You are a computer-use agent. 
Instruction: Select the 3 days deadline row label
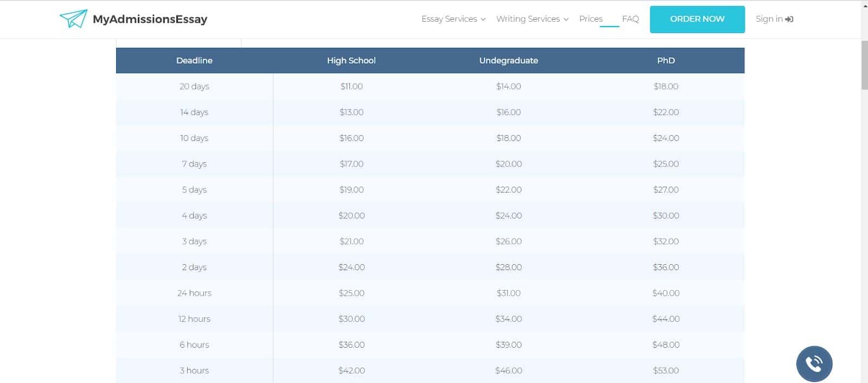pos(194,241)
